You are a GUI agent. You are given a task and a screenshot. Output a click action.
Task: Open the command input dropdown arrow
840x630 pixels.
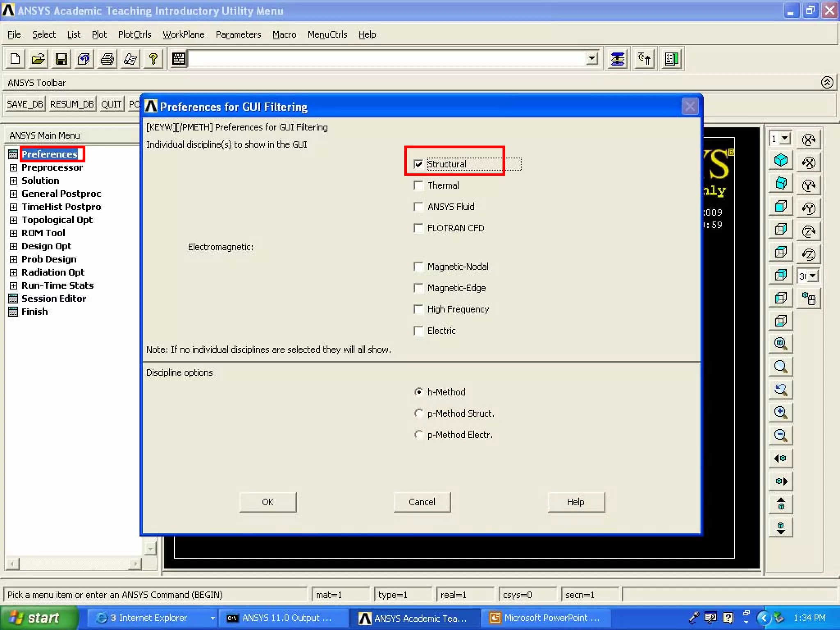[591, 59]
